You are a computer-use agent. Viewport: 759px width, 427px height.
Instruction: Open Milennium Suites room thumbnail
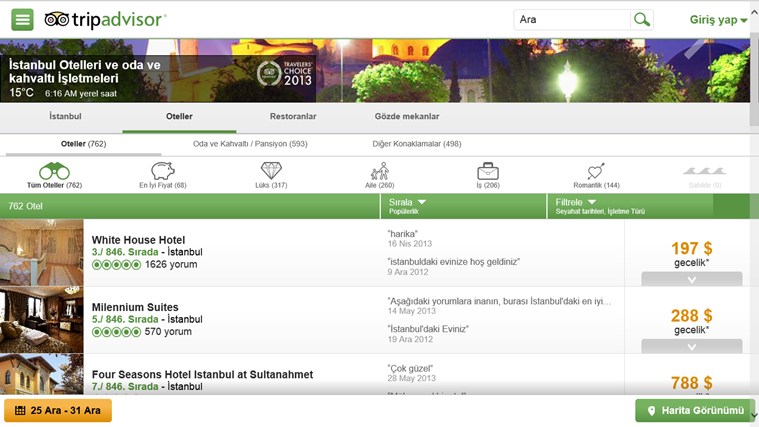point(42,320)
